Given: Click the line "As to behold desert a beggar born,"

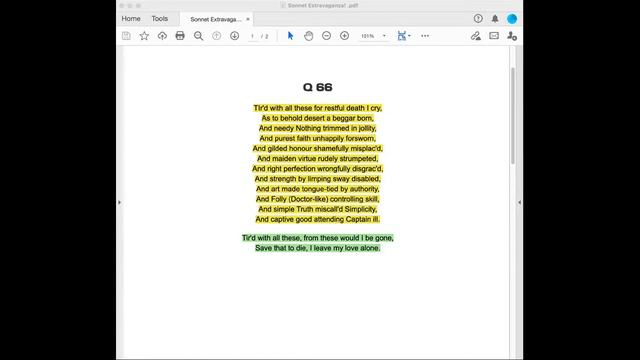Looking at the screenshot, I should 318,118.
